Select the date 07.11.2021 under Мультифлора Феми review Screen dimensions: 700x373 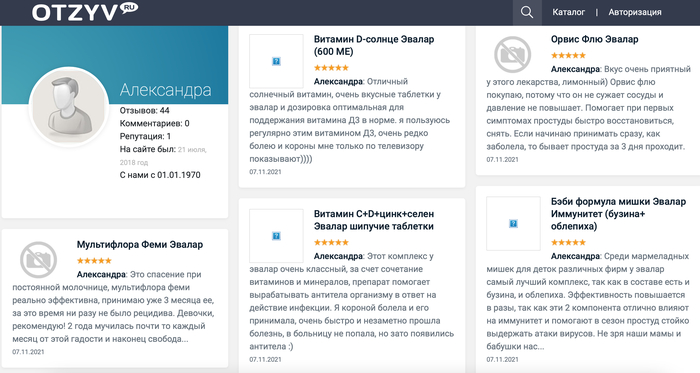pyautogui.click(x=28, y=352)
